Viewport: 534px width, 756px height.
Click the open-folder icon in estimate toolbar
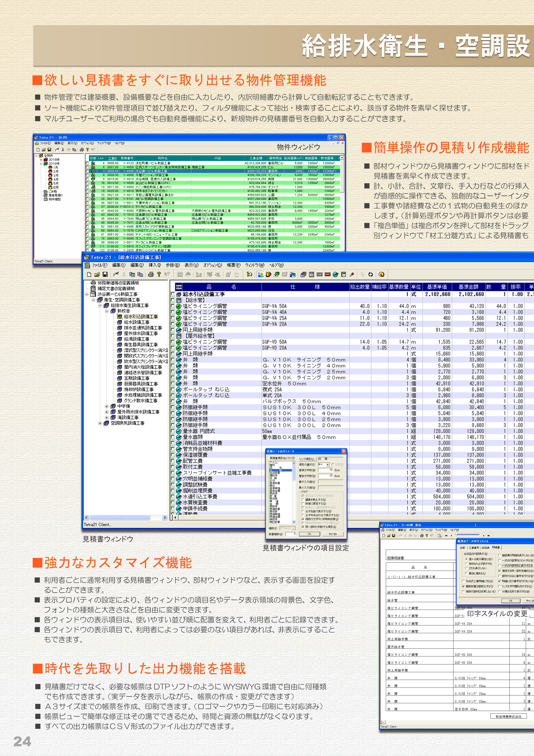coord(97,275)
